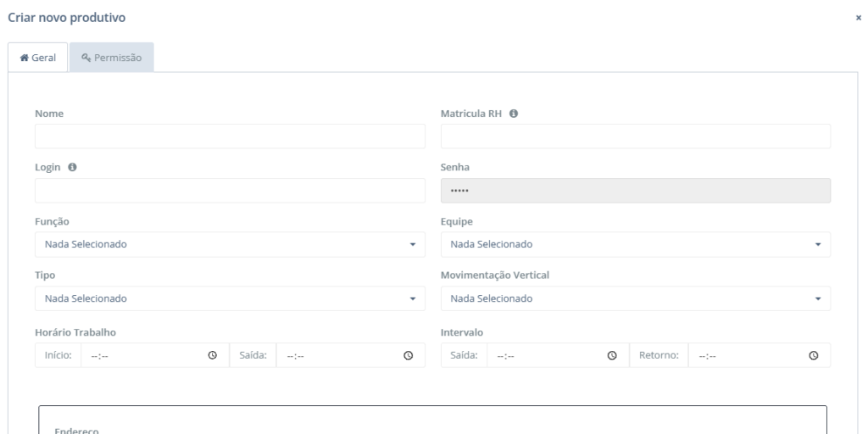Select the Geral tab
Screen dimensions: 868x434
click(x=38, y=58)
